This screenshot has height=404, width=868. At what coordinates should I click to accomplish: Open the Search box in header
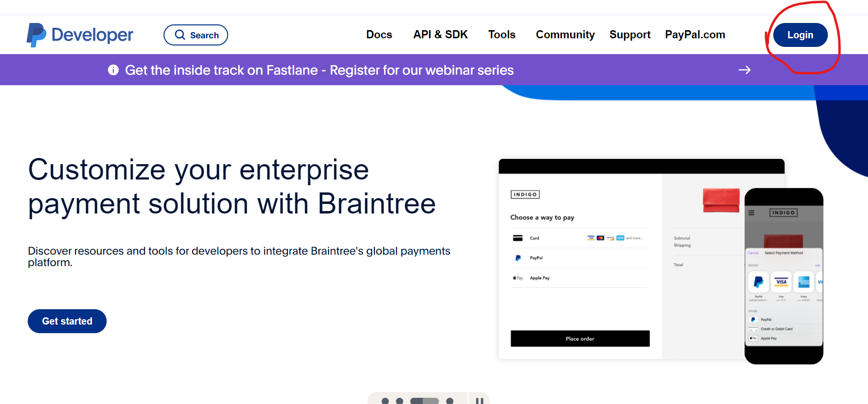[196, 35]
